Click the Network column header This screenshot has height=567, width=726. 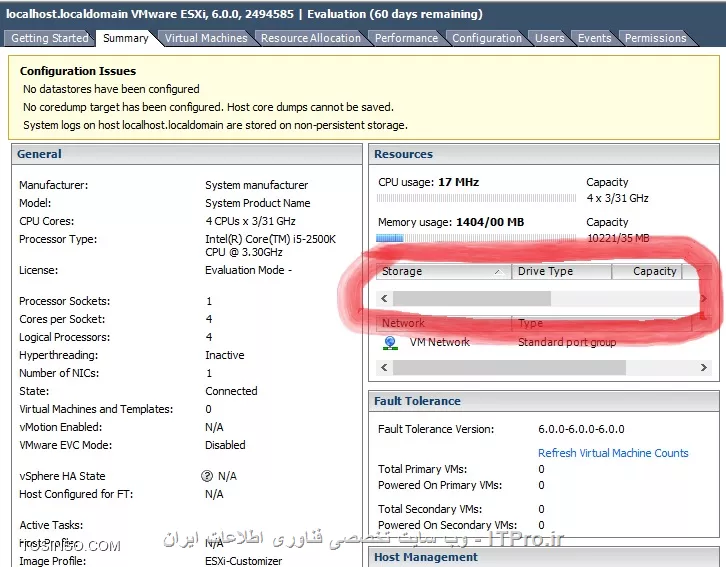coord(444,323)
